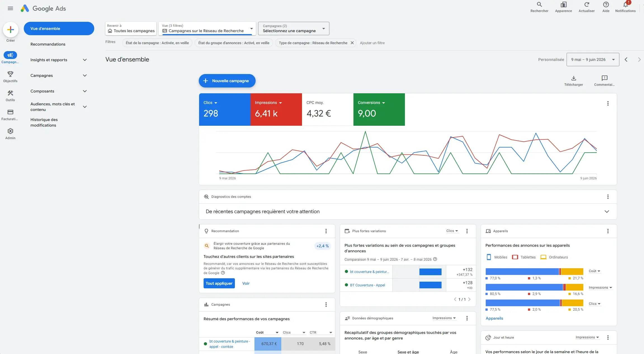Screen dimensions: 644x354
Task: Open the Coût dropdown in Appareils card
Action: pyautogui.click(x=595, y=271)
